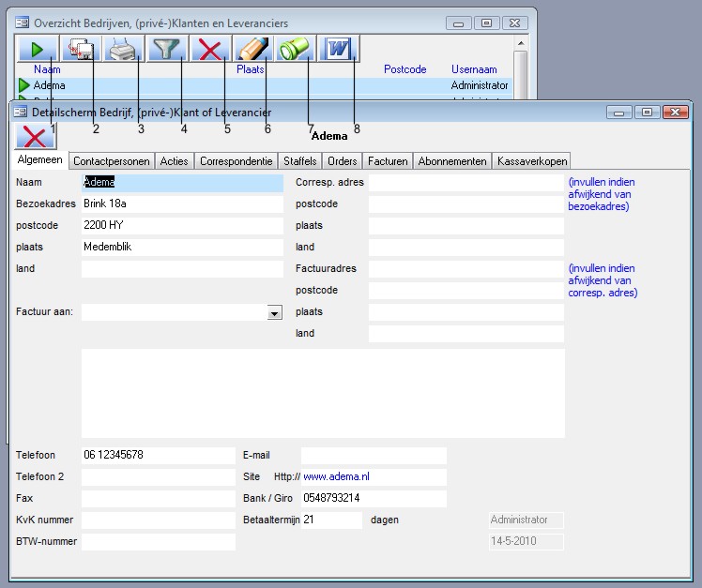The image size is (702, 588).
Task: Click the E-mail input field
Action: 374,455
